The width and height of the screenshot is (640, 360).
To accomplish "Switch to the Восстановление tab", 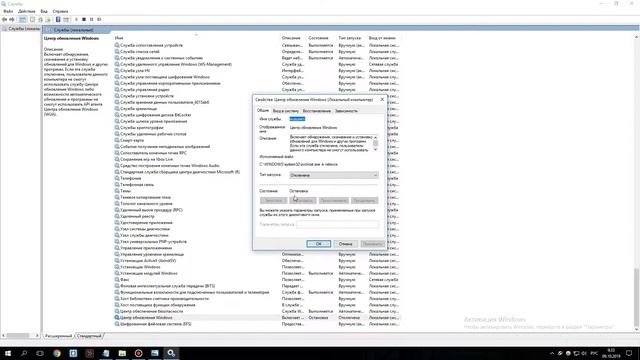I will (x=317, y=111).
